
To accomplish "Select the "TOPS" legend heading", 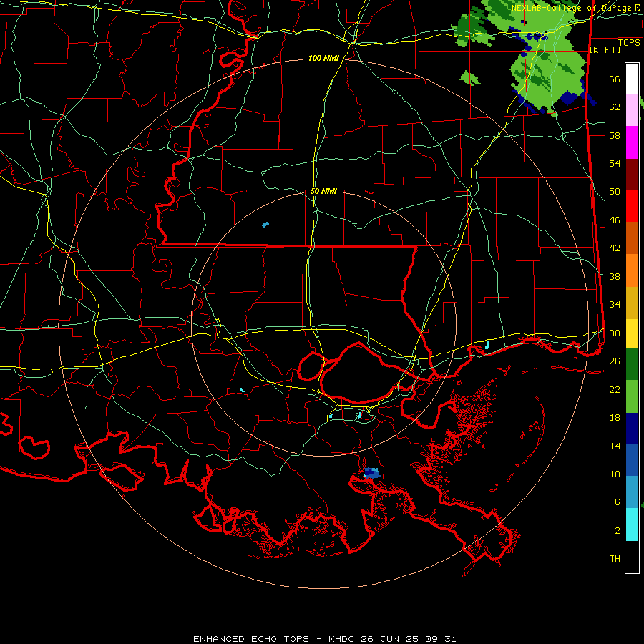I will 629,43.
